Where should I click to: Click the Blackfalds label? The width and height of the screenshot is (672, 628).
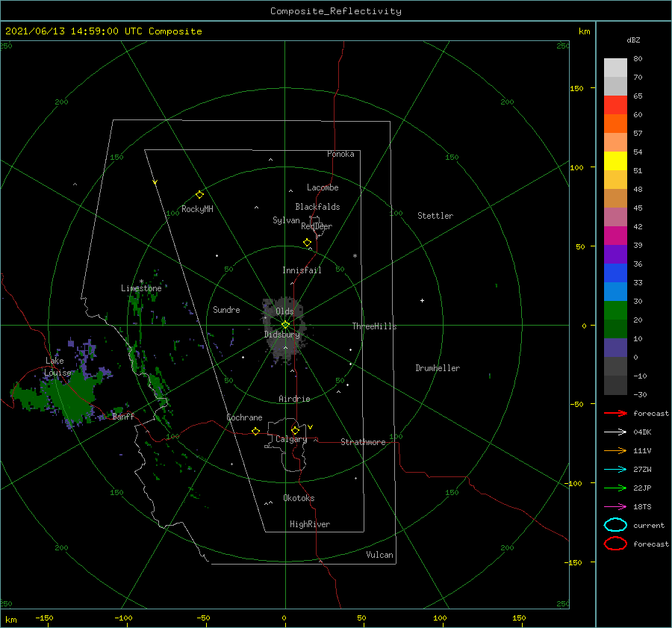click(x=317, y=207)
